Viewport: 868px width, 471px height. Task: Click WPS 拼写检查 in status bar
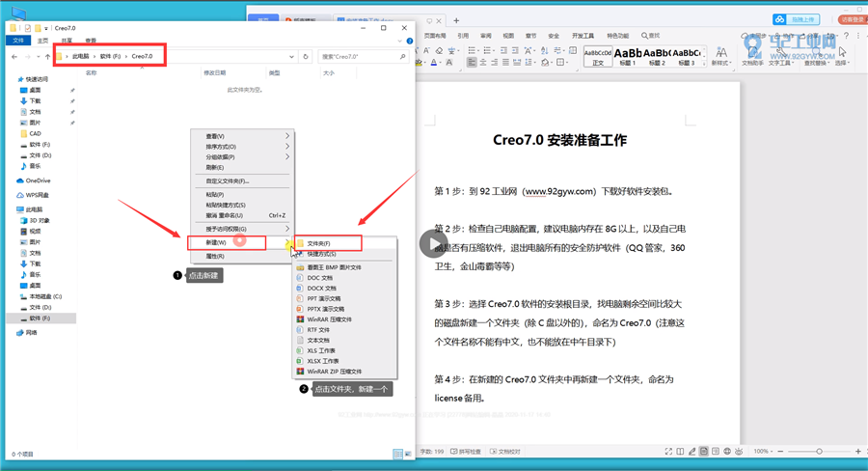pyautogui.click(x=466, y=452)
